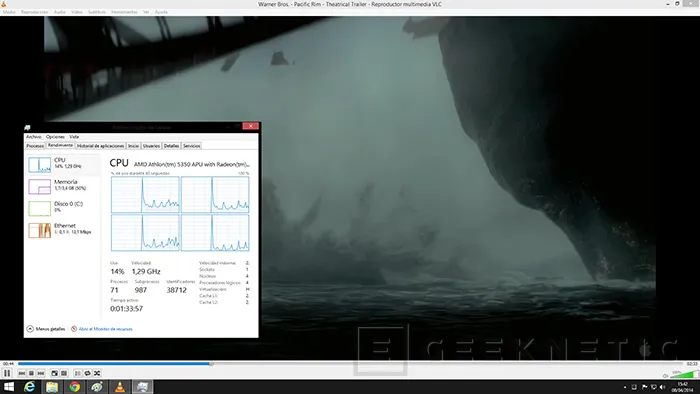The image size is (700, 394).
Task: Open Google Chrome from the taskbar
Action: point(75,386)
